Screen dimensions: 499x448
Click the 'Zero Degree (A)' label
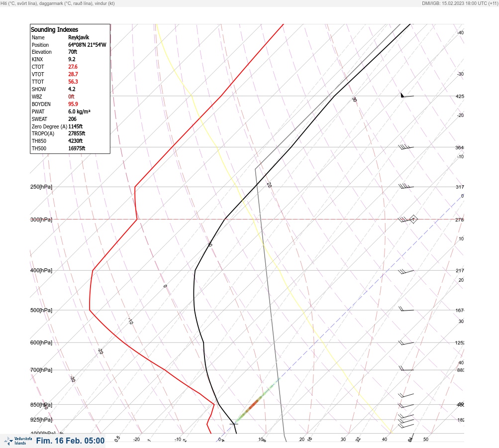(49, 126)
